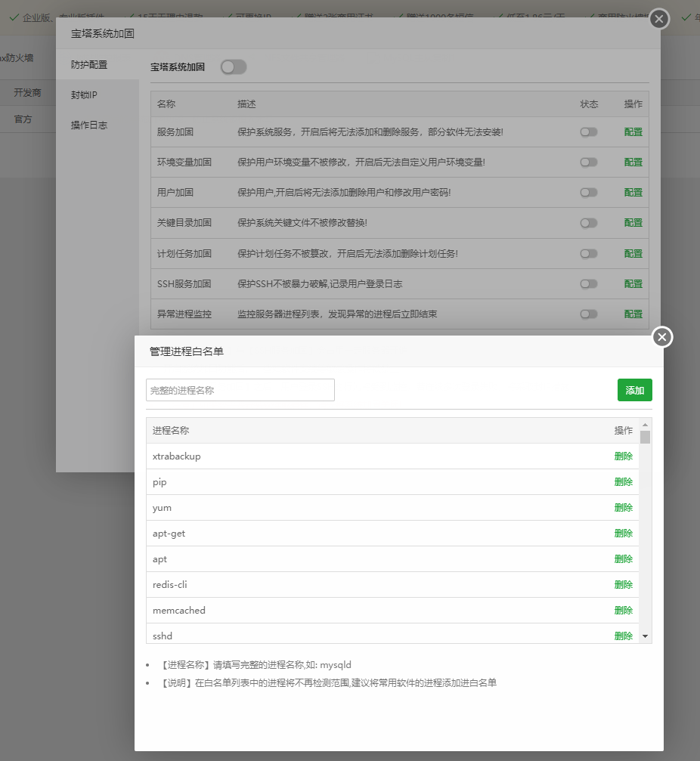
Task: Close the 宝塔系统加固 window
Action: pyautogui.click(x=658, y=19)
